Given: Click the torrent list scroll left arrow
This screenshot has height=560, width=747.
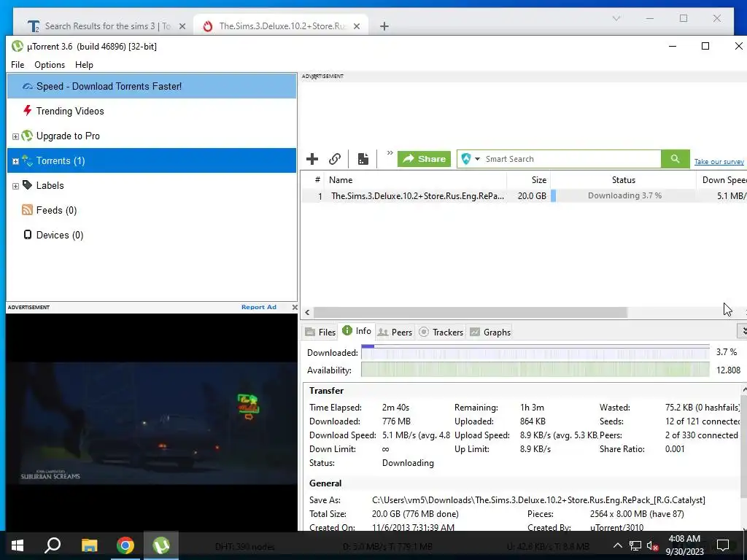Looking at the screenshot, I should pos(307,312).
